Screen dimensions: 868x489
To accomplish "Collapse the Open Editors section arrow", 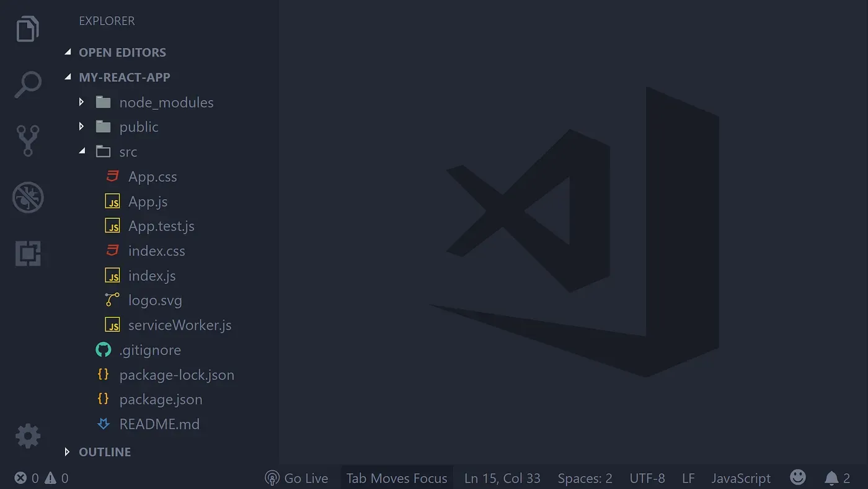I will [68, 53].
